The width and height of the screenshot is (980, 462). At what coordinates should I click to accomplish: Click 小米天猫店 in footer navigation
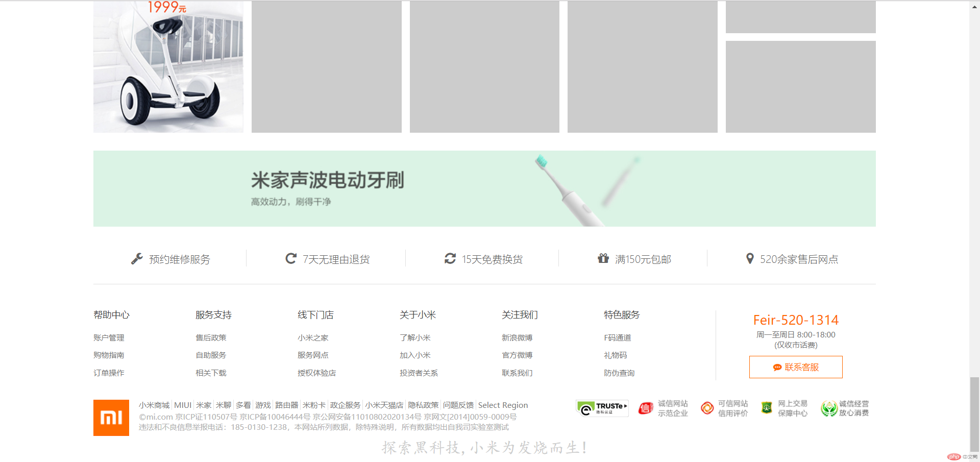(384, 405)
